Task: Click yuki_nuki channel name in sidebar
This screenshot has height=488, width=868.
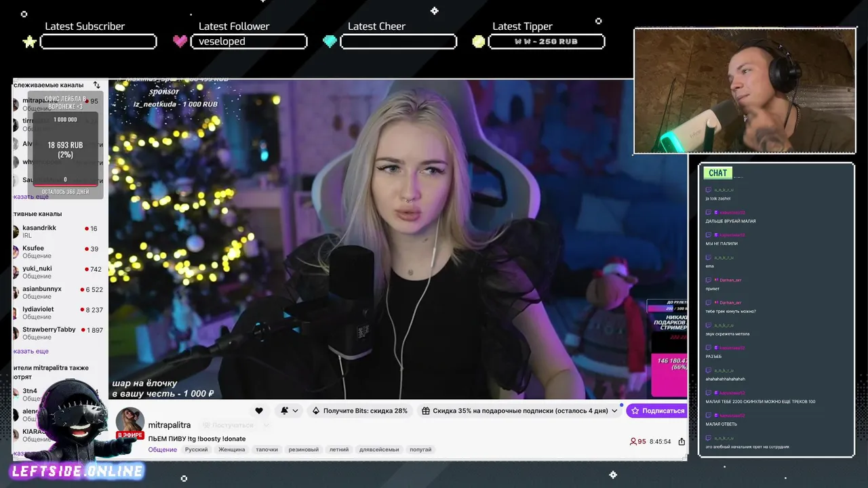Action: 37,268
